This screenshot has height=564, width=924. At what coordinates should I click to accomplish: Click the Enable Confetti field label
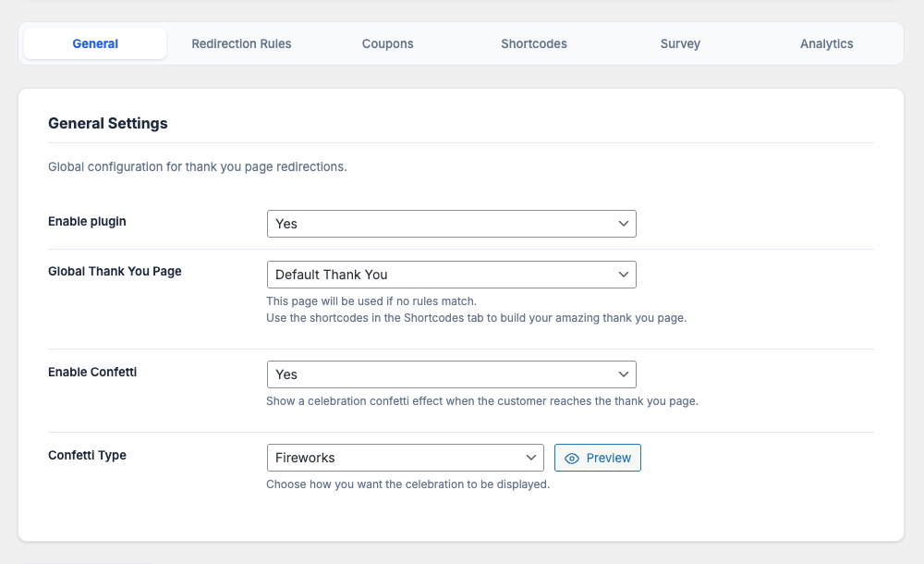(x=92, y=372)
